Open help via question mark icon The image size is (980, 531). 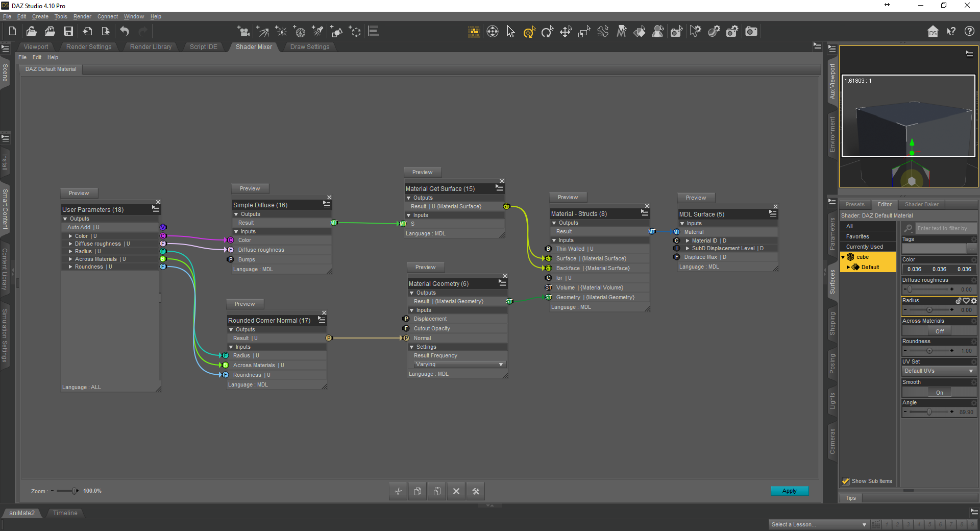pyautogui.click(x=969, y=32)
